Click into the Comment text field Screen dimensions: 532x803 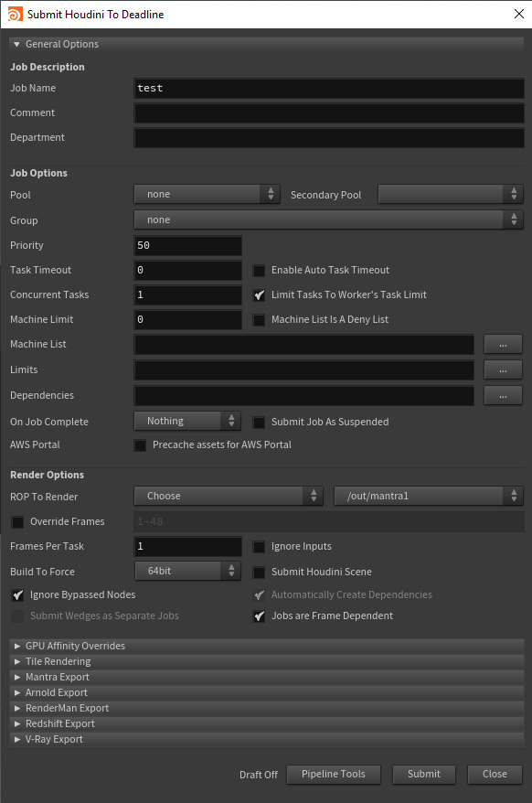click(x=329, y=112)
